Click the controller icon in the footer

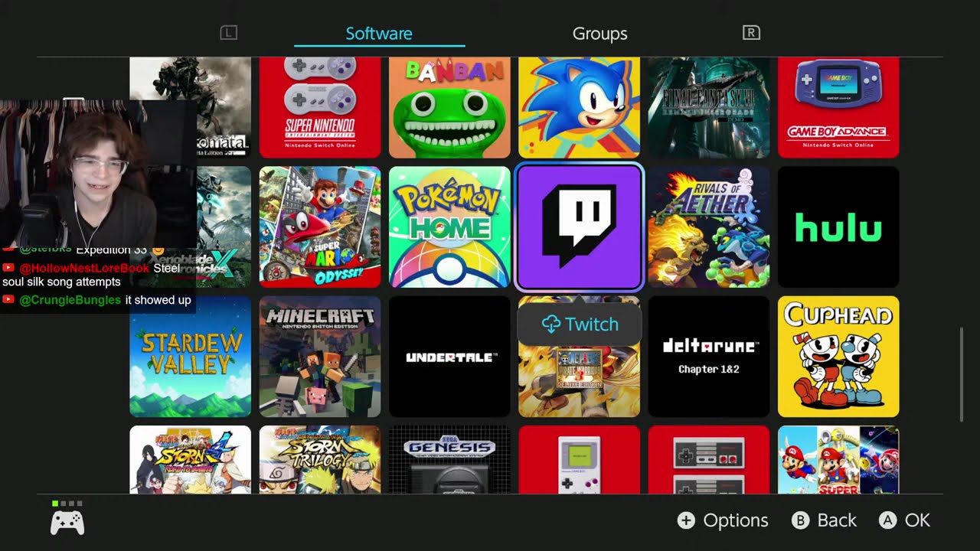67,523
